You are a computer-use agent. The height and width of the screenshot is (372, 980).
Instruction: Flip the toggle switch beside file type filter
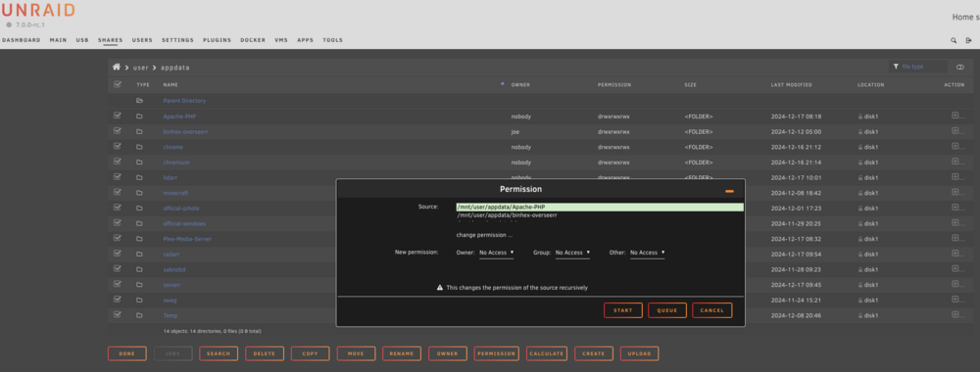(960, 67)
